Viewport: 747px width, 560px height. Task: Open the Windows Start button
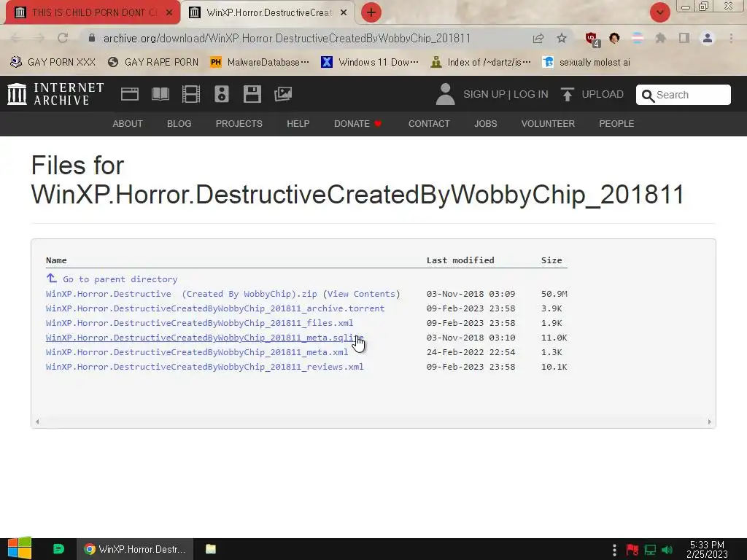point(19,548)
